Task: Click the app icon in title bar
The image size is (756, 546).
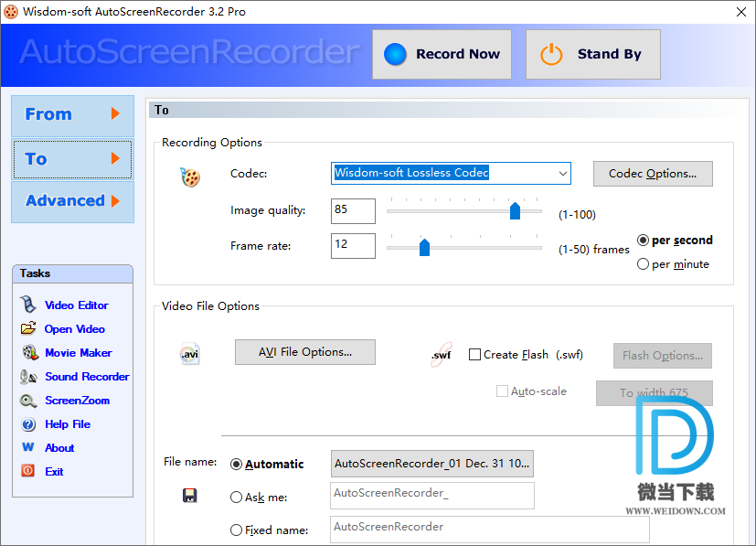Action: 11,12
